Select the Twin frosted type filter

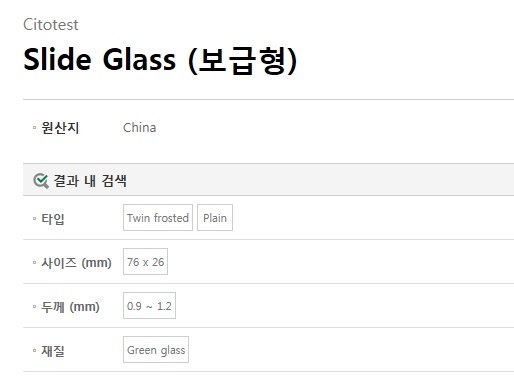click(x=158, y=218)
